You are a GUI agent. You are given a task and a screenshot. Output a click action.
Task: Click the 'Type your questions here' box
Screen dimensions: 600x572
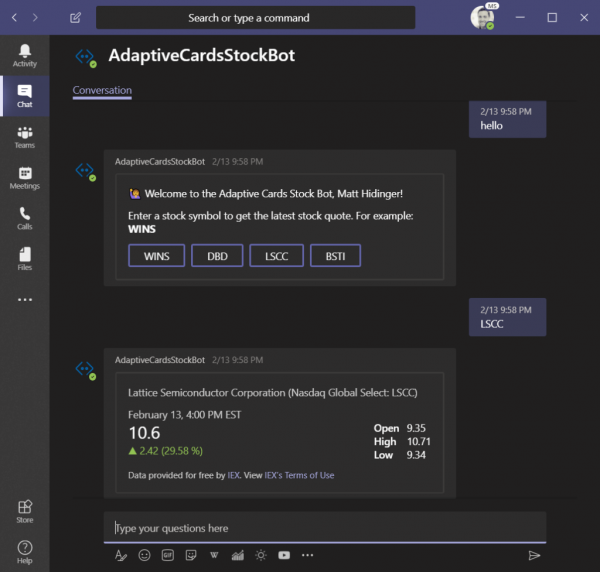click(325, 528)
